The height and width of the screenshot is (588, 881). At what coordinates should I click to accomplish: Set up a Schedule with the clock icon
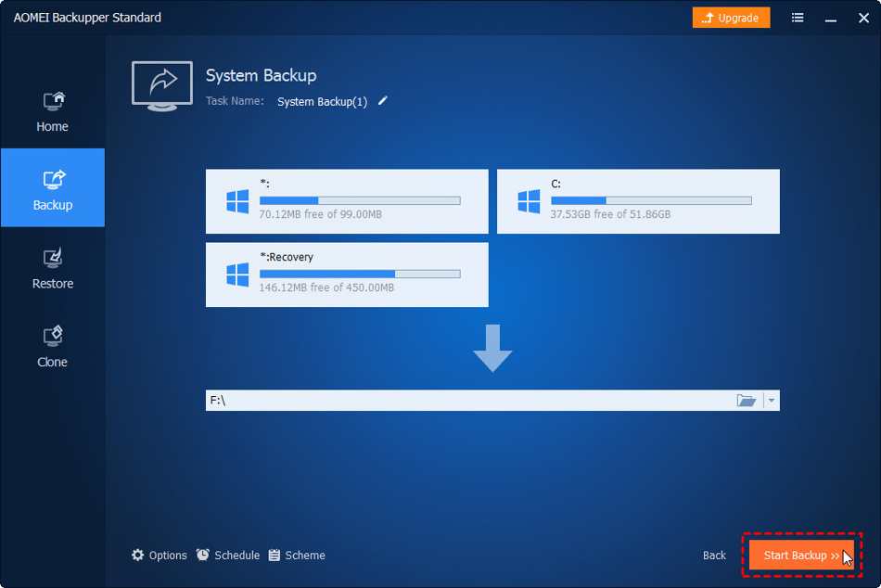(x=201, y=555)
